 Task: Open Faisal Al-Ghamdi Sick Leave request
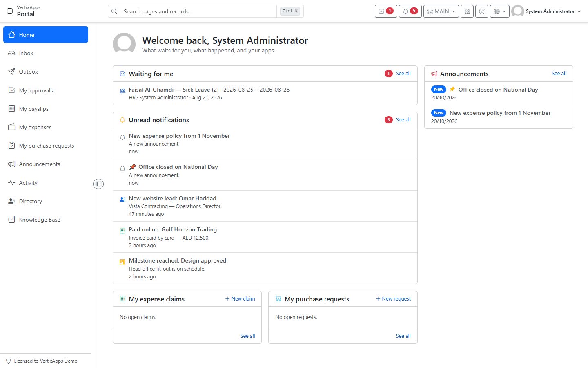[265, 93]
